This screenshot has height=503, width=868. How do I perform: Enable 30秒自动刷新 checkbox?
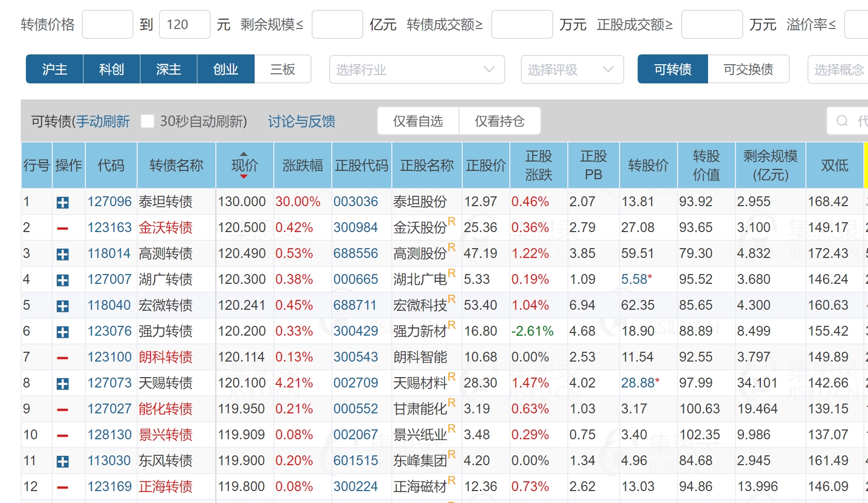[148, 121]
